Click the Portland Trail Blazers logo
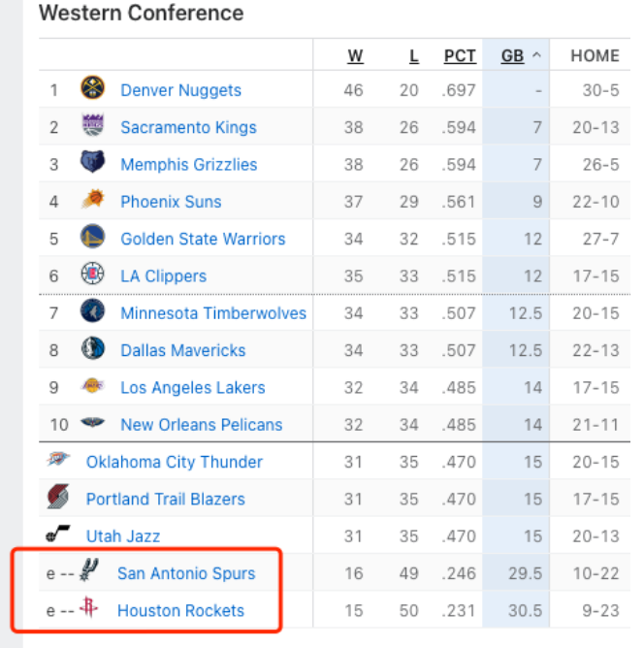Viewport: 644px width, 648px height. 58,497
